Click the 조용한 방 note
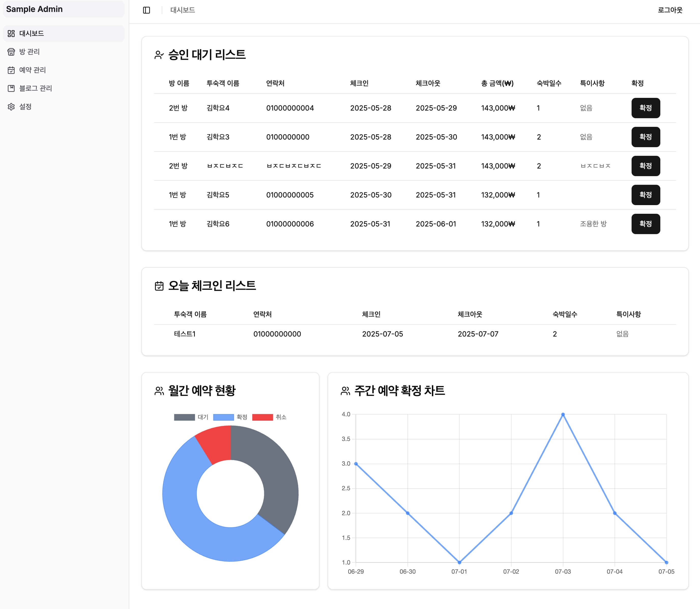The width and height of the screenshot is (700, 609). 593,224
